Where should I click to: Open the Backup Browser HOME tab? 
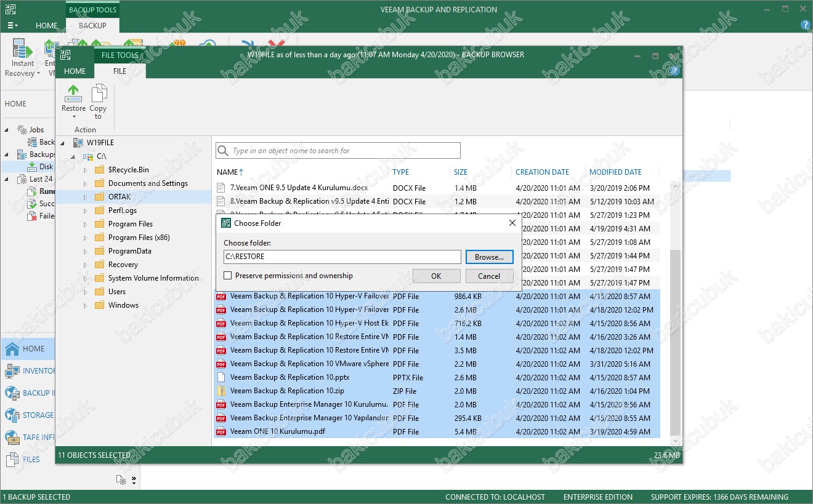pos(75,71)
